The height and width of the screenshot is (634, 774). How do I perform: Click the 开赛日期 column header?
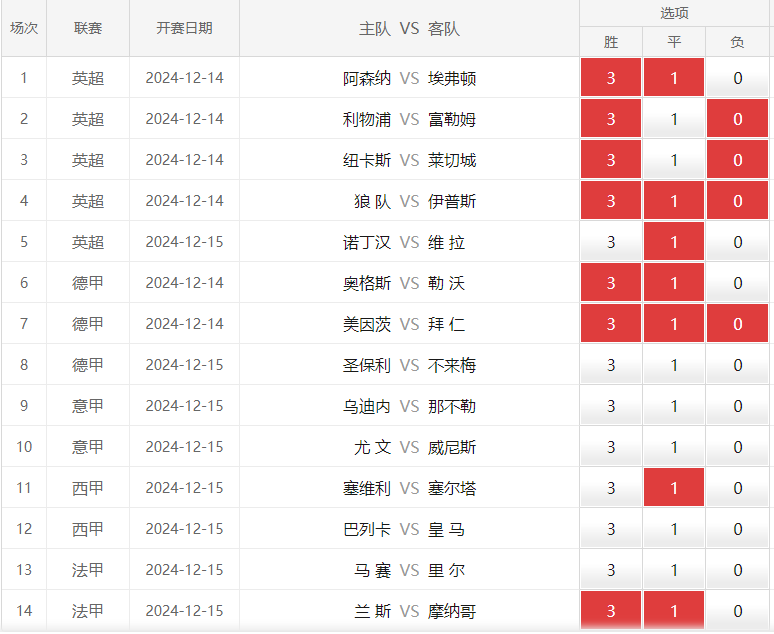coord(184,28)
